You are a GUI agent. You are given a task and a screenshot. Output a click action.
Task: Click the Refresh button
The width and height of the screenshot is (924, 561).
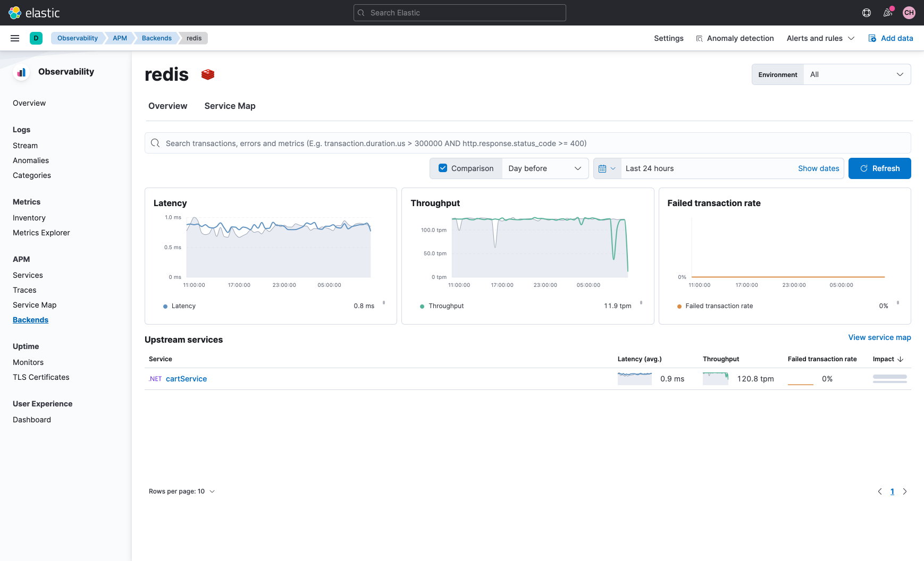[x=879, y=168]
